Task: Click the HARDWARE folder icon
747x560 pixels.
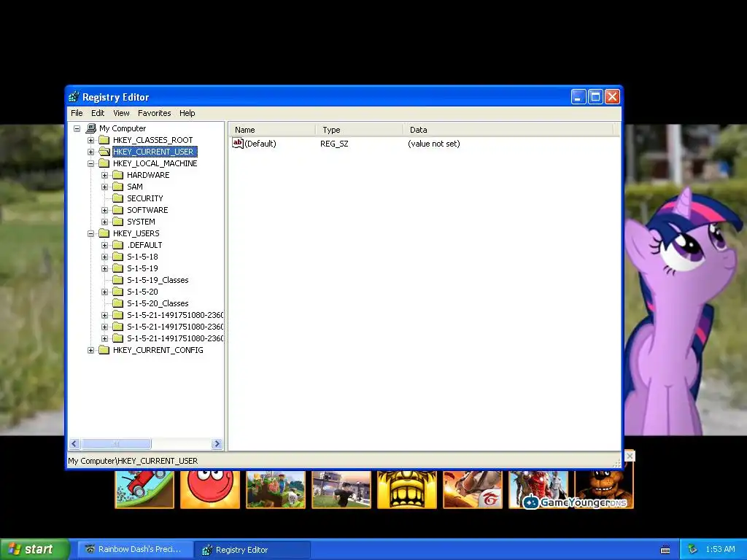Action: 117,175
